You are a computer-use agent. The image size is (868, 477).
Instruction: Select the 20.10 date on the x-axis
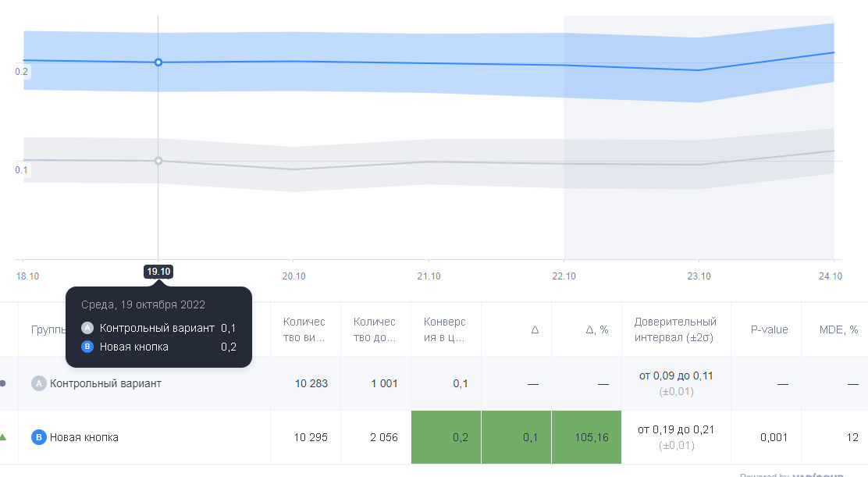(x=293, y=276)
